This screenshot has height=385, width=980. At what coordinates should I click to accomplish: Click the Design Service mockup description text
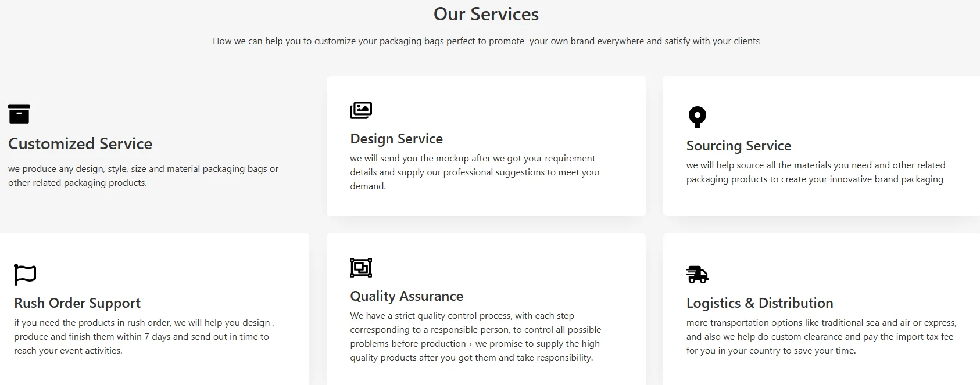click(475, 172)
